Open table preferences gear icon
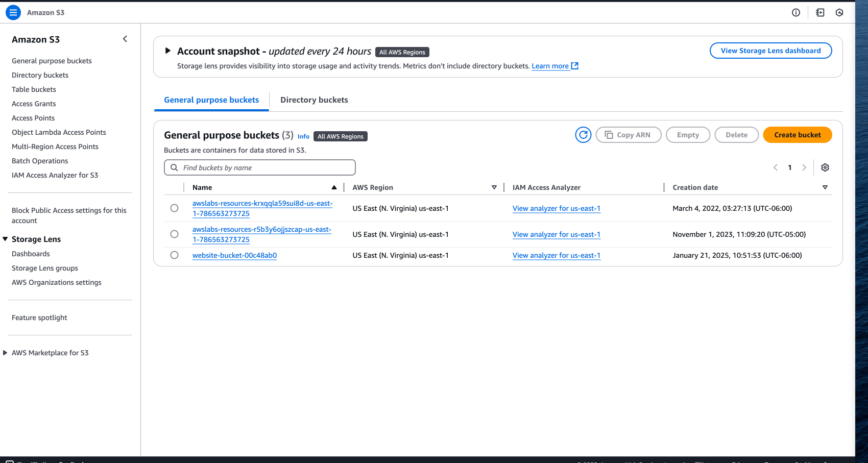868x463 pixels. [825, 167]
